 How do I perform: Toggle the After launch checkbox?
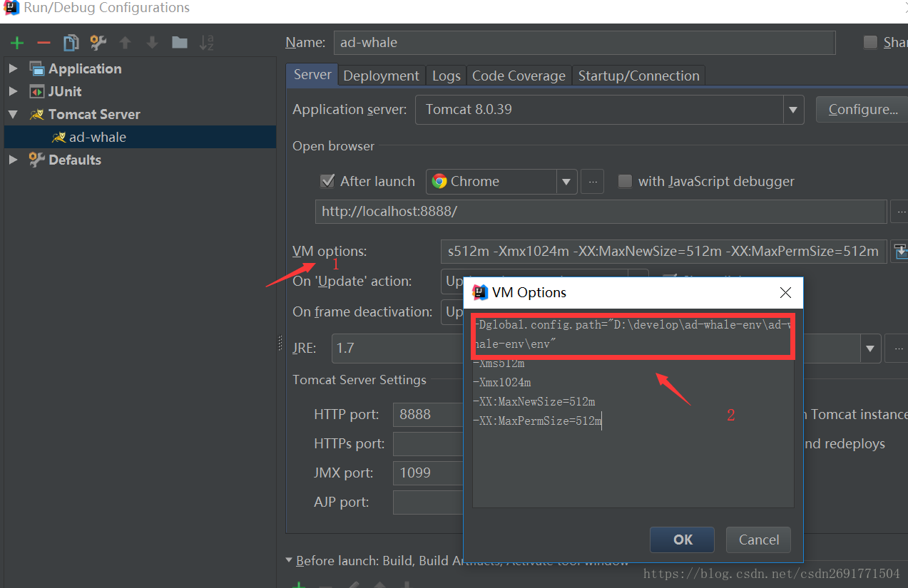coord(327,181)
